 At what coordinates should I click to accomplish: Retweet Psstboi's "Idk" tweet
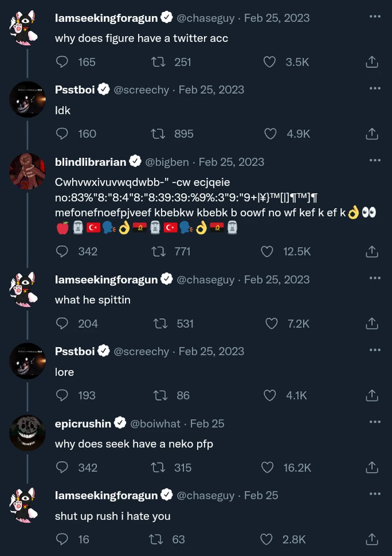click(x=157, y=134)
